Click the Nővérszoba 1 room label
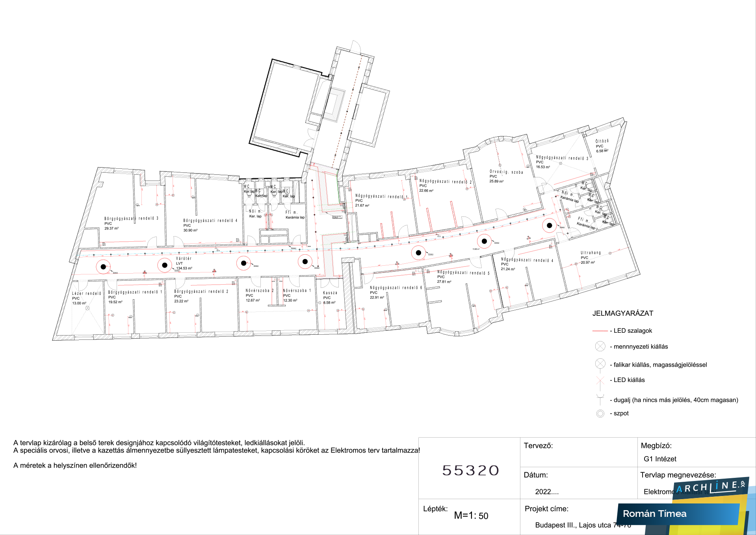Viewport: 756px width, 535px height. 297,291
